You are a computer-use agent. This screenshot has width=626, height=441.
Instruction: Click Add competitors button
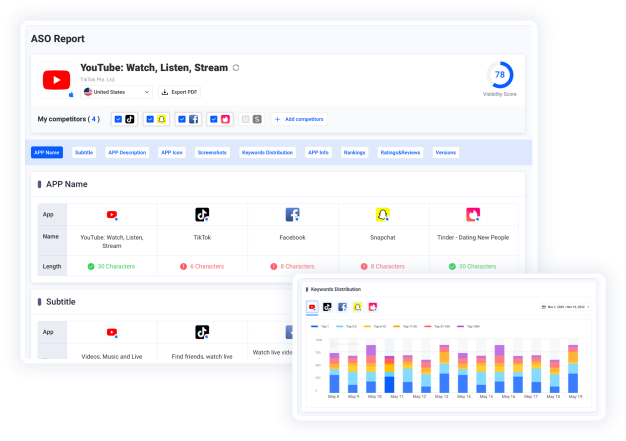(x=299, y=119)
